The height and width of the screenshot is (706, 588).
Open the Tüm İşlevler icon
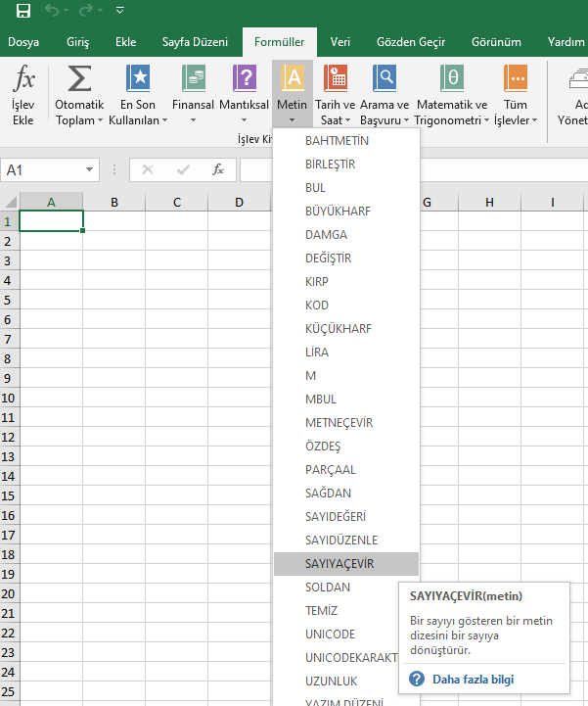pos(515,80)
